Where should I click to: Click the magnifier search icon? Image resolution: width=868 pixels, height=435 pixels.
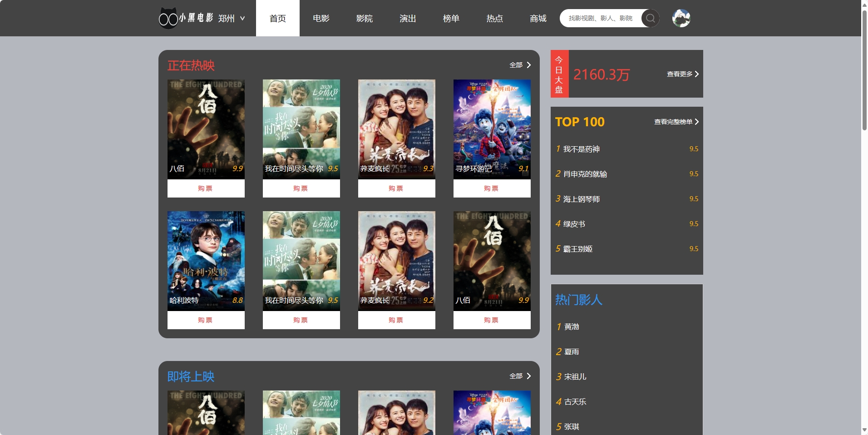[650, 18]
